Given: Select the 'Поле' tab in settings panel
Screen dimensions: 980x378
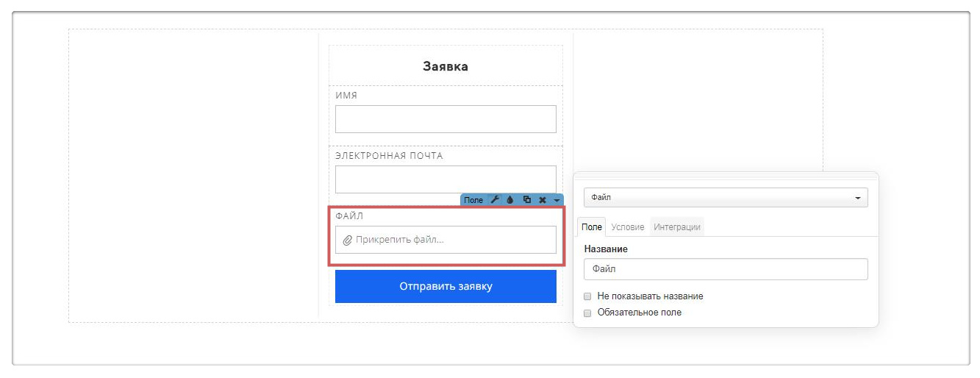Looking at the screenshot, I should [592, 227].
